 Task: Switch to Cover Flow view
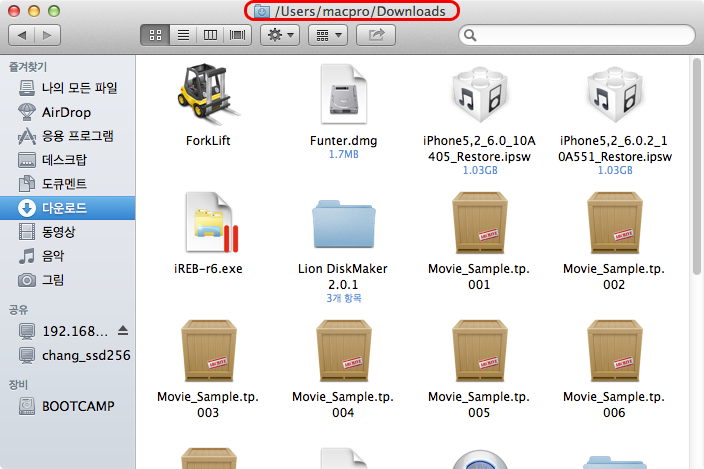pos(238,35)
